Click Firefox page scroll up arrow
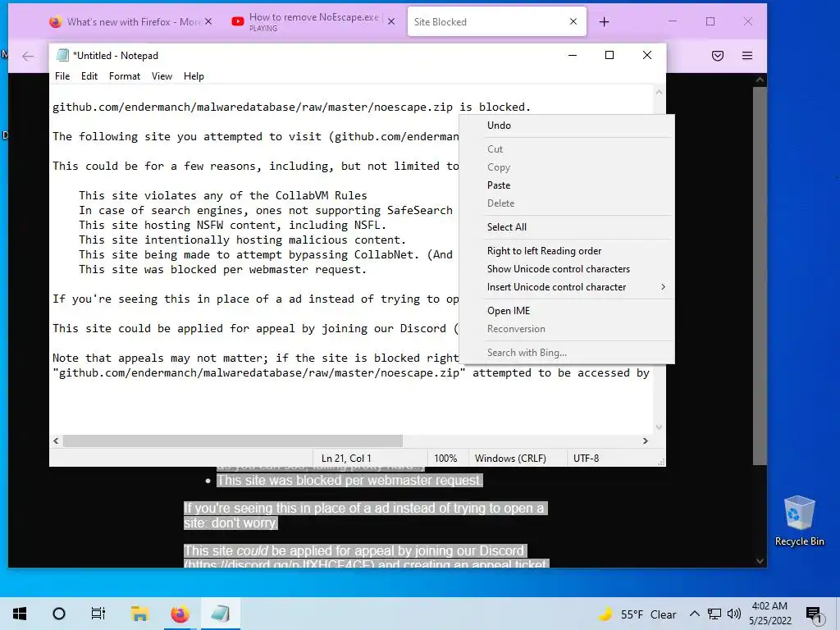Screen dimensions: 840x630 (760, 80)
